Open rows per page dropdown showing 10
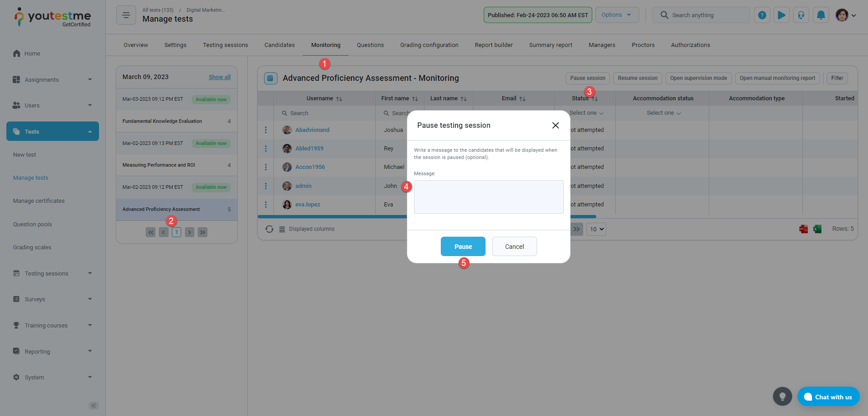 [596, 229]
